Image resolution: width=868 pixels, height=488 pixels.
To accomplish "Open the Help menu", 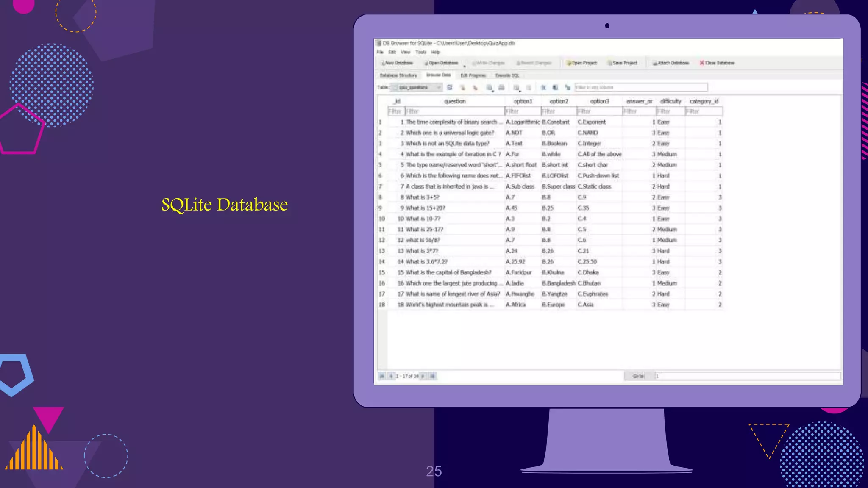I will 435,52.
